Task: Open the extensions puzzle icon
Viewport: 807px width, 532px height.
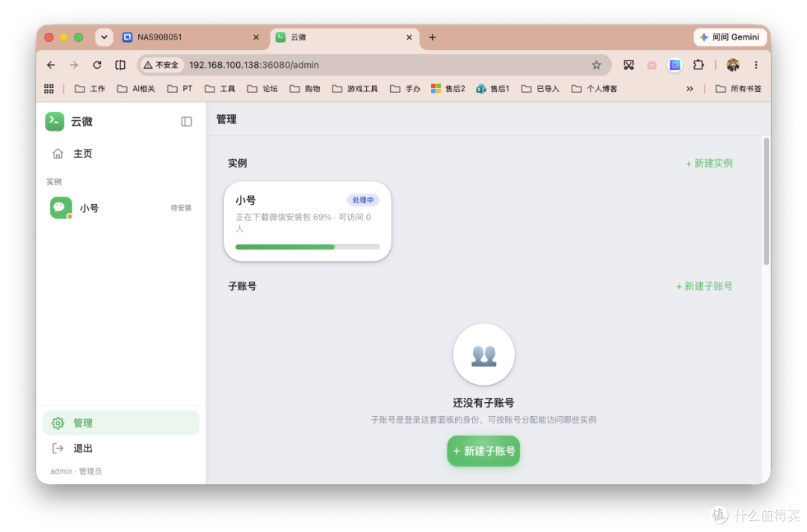Action: [698, 65]
